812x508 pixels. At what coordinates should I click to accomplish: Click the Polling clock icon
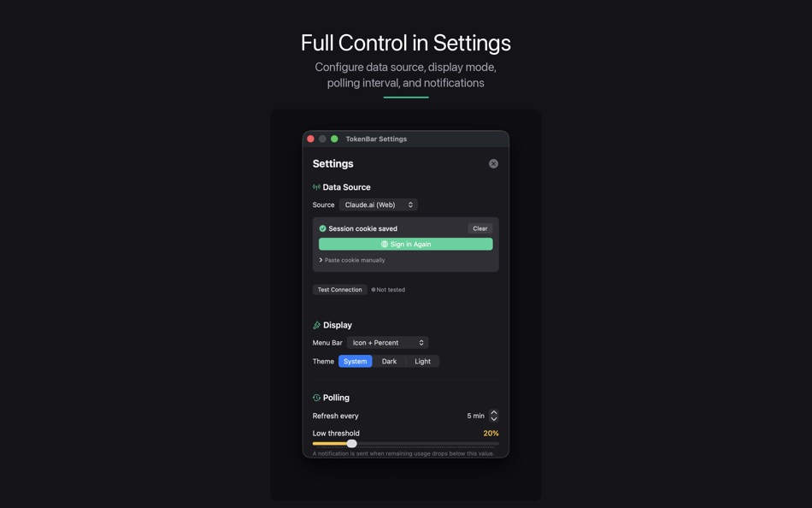316,398
